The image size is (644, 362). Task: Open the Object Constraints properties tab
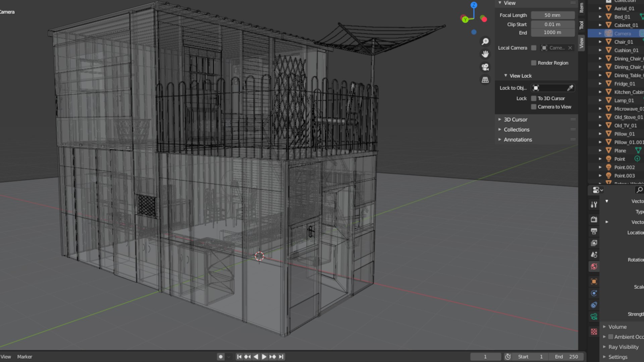point(594,305)
